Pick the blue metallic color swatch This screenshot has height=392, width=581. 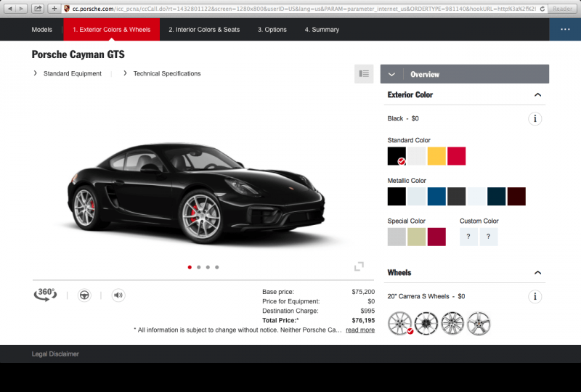point(437,197)
